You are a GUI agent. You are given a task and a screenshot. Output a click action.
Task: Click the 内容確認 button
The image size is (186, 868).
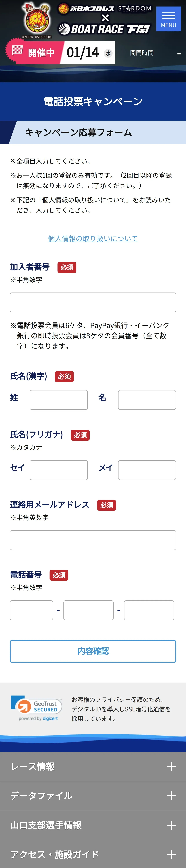(93, 651)
